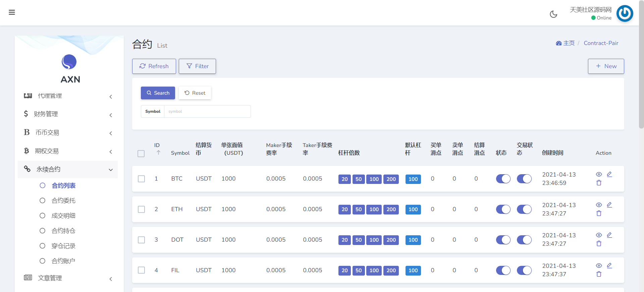
Task: Focus the Symbol search input field
Action: point(207,111)
